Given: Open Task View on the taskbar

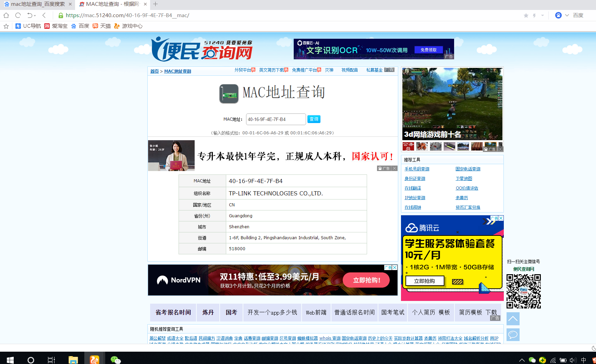Looking at the screenshot, I should tap(51, 360).
